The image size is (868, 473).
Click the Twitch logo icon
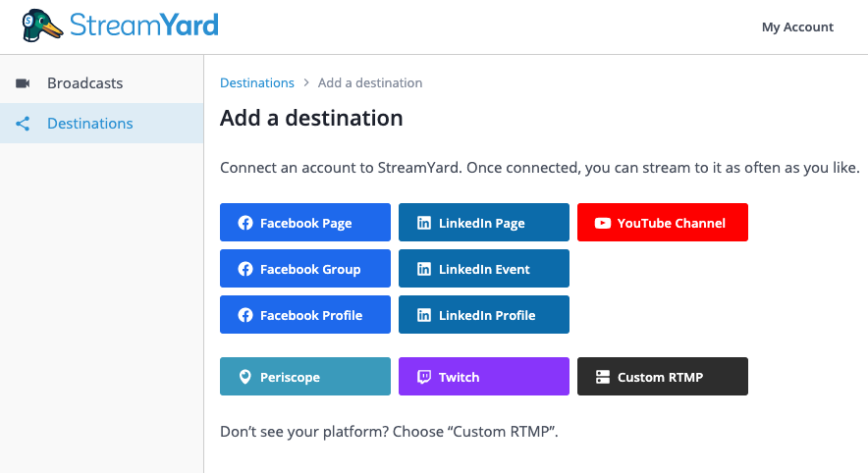424,377
